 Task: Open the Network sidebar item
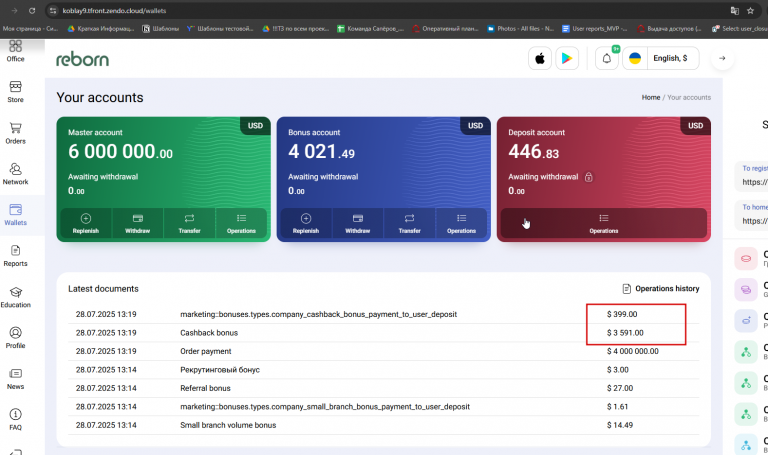(x=15, y=174)
